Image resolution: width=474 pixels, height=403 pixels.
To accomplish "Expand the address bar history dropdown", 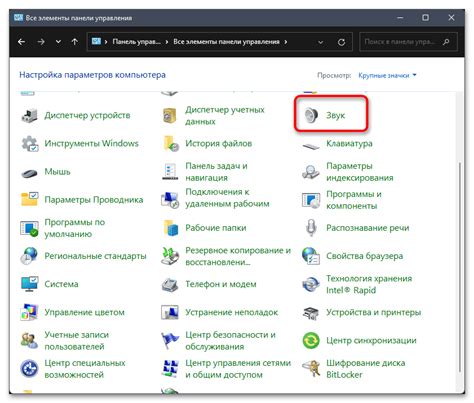I will (x=321, y=42).
